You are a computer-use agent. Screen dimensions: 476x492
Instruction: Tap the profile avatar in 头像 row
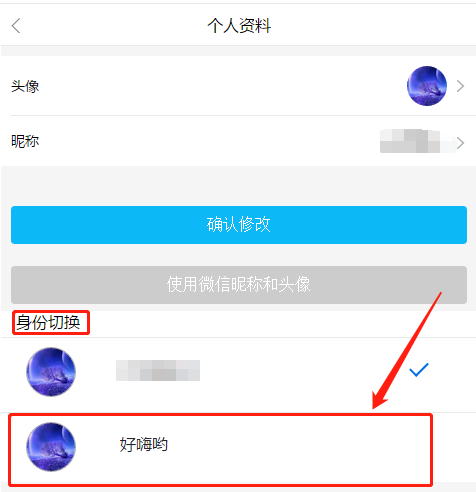(427, 86)
